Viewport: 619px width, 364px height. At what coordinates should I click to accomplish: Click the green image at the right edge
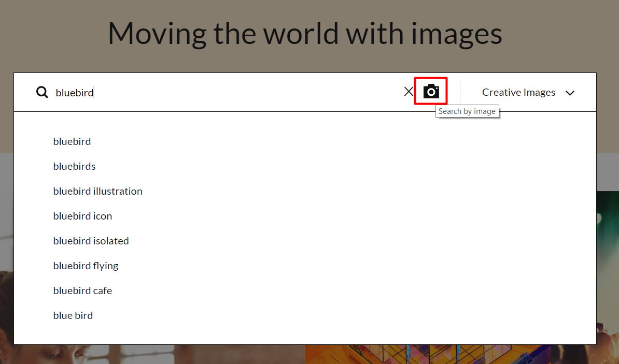pyautogui.click(x=608, y=259)
